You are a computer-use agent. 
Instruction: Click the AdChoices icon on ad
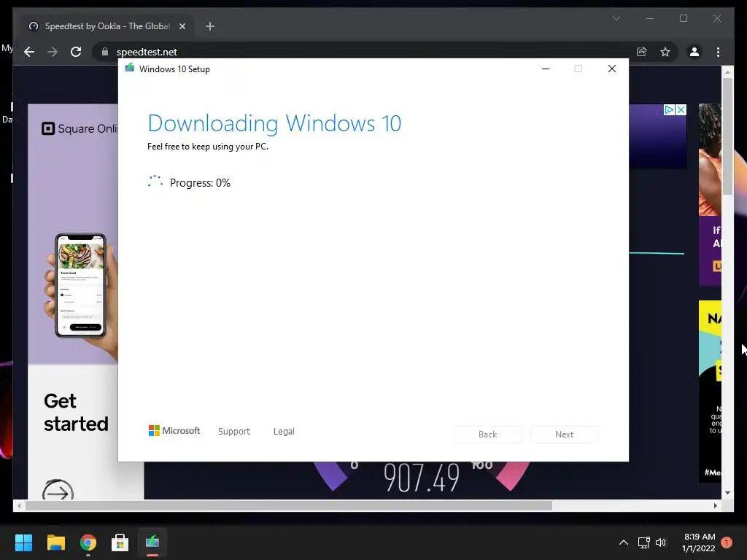(x=669, y=110)
